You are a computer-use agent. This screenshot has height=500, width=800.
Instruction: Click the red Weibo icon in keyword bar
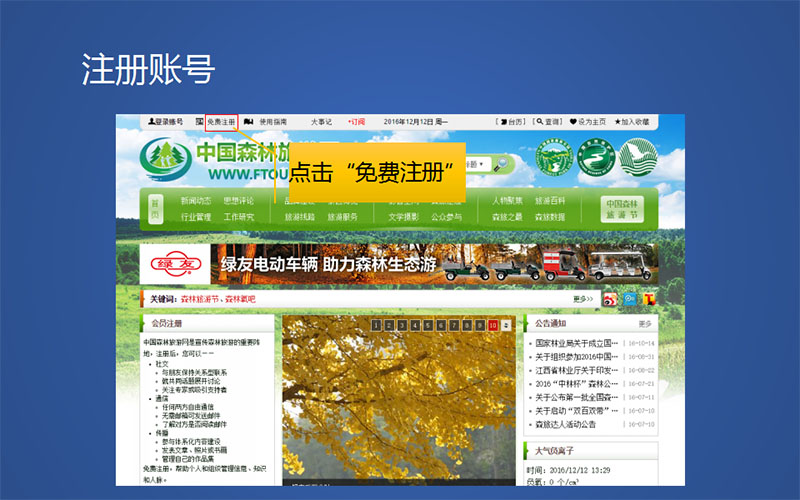pyautogui.click(x=611, y=299)
